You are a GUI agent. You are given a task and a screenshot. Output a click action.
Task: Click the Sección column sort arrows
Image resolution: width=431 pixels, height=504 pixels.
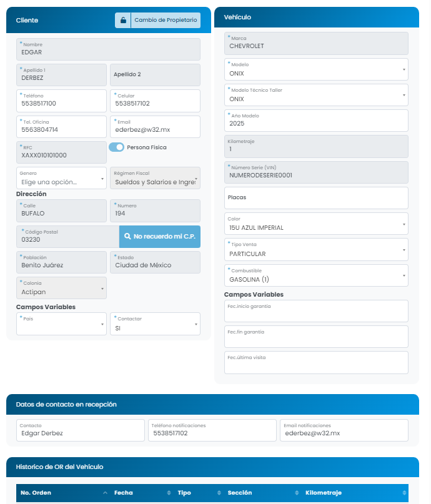(295, 493)
